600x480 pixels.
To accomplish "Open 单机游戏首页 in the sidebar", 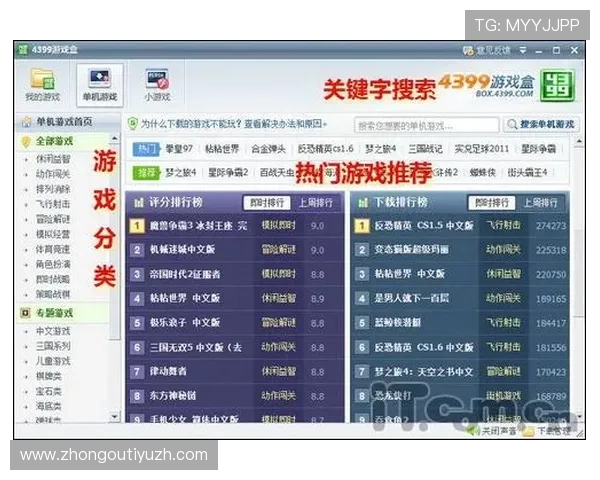I will (64, 122).
